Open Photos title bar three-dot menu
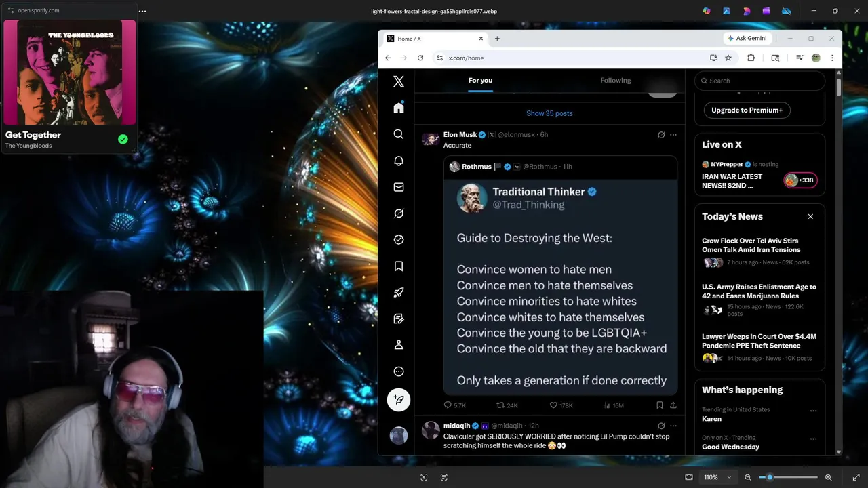This screenshot has height=488, width=868. click(x=142, y=11)
